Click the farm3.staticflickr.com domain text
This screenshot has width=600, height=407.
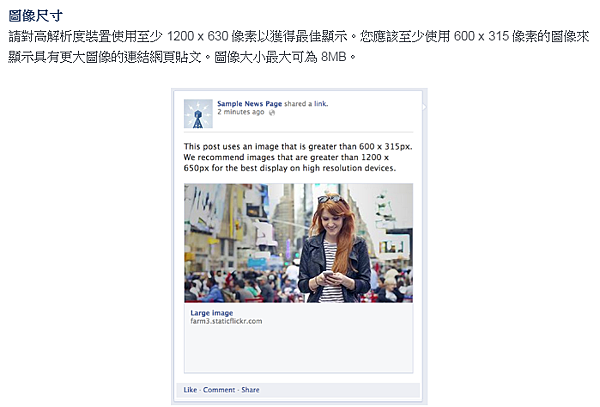[226, 321]
